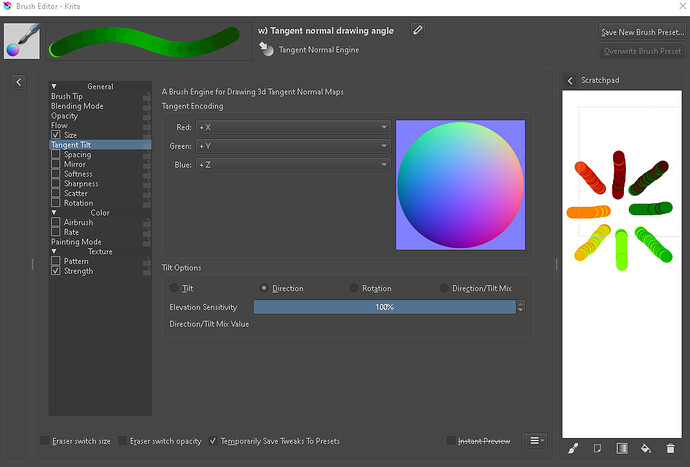Select the Direction/Tilt Mix radio button
The height and width of the screenshot is (467, 690).
click(444, 288)
